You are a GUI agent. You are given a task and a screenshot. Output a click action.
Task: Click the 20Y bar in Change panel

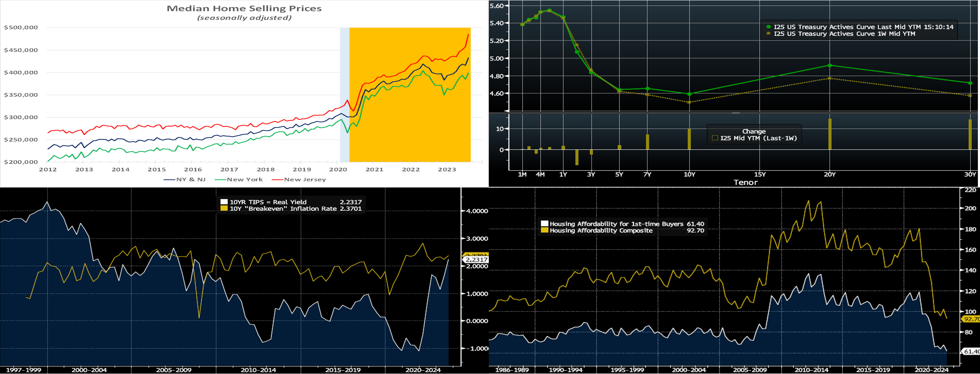tap(830, 134)
